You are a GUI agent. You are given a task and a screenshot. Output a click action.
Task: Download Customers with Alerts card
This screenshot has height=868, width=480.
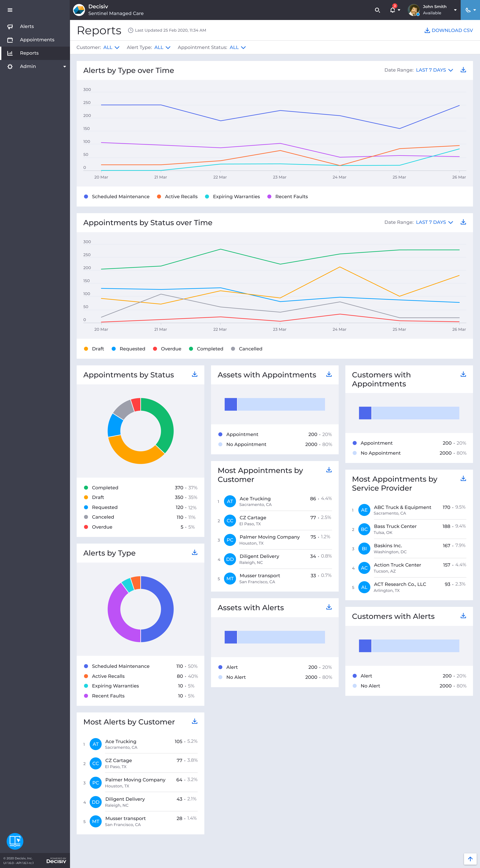[x=463, y=616]
